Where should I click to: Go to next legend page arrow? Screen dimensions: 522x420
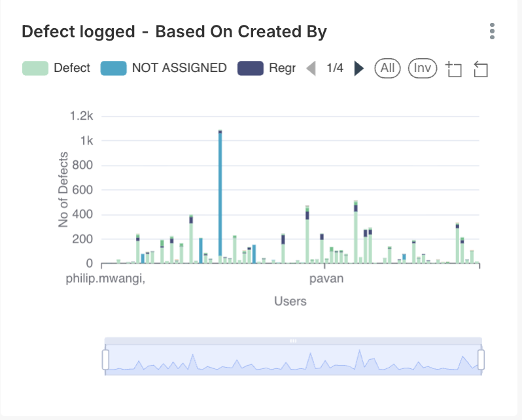click(x=358, y=68)
